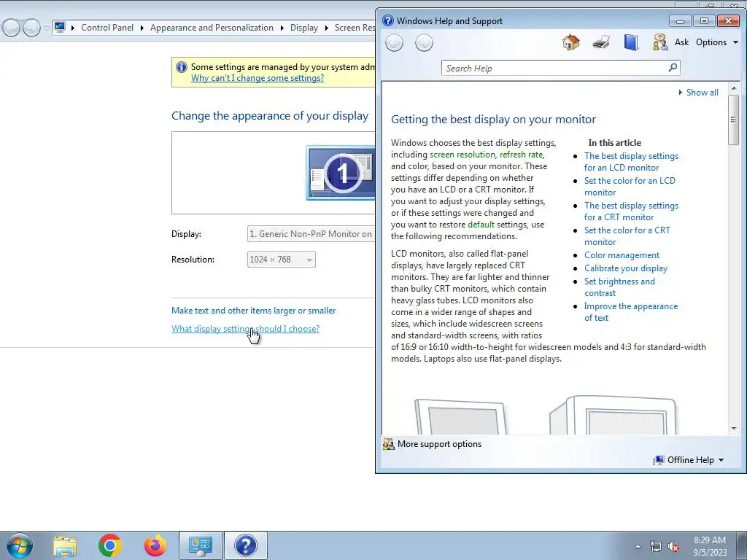Open the Color management link
747x560 pixels.
(622, 255)
